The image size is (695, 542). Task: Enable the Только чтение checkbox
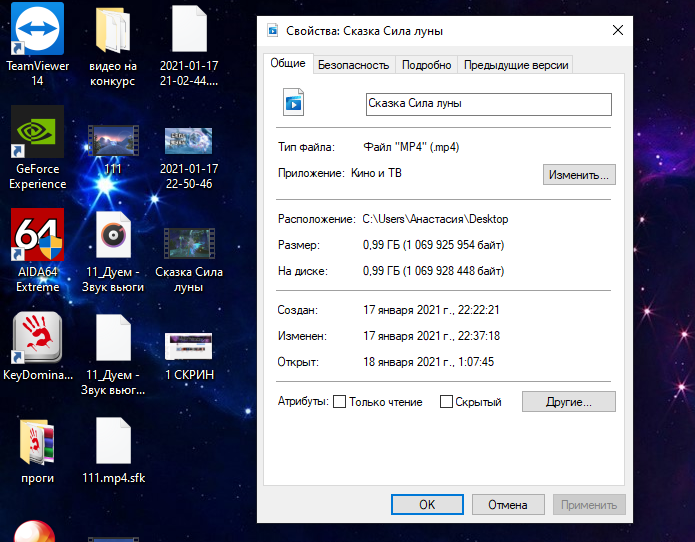[x=340, y=402]
